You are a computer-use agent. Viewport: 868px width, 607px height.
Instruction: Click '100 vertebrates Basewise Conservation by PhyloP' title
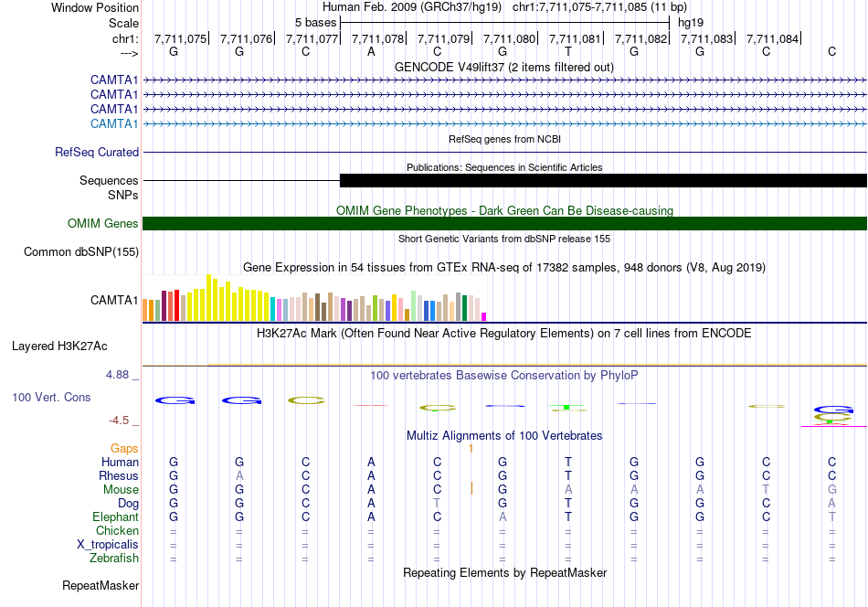click(503, 376)
